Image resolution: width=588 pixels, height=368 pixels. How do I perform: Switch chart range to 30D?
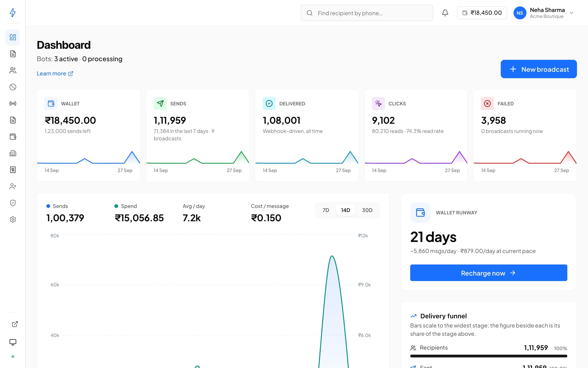pyautogui.click(x=367, y=210)
